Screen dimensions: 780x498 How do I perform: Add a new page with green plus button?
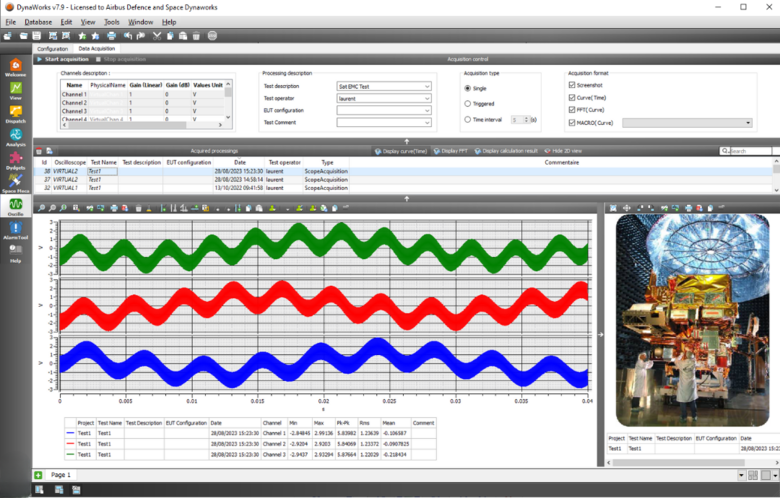pyautogui.click(x=38, y=475)
